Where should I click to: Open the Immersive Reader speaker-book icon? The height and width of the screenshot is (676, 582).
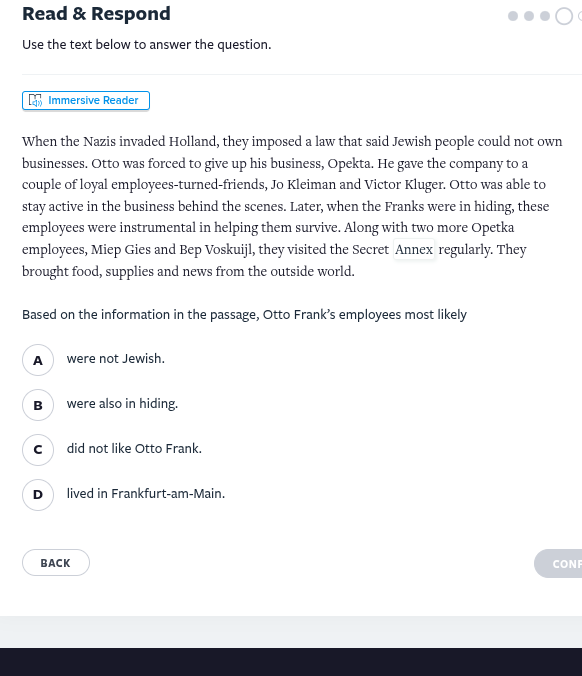35,100
